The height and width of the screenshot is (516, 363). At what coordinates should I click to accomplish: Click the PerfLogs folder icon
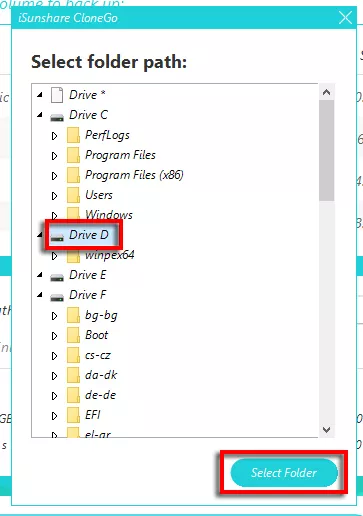point(73,135)
